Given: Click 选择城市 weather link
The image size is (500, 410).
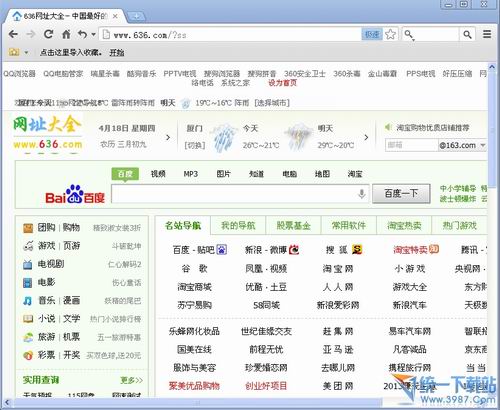Looking at the screenshot, I should coord(272,103).
